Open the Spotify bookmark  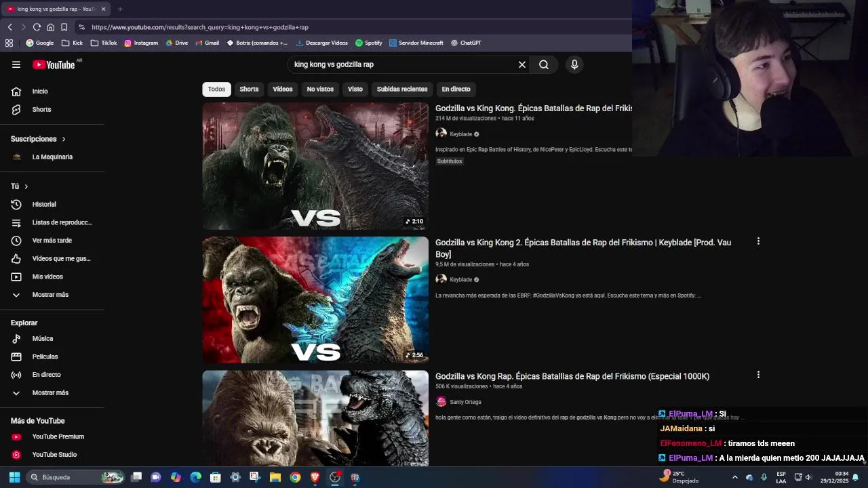click(369, 43)
